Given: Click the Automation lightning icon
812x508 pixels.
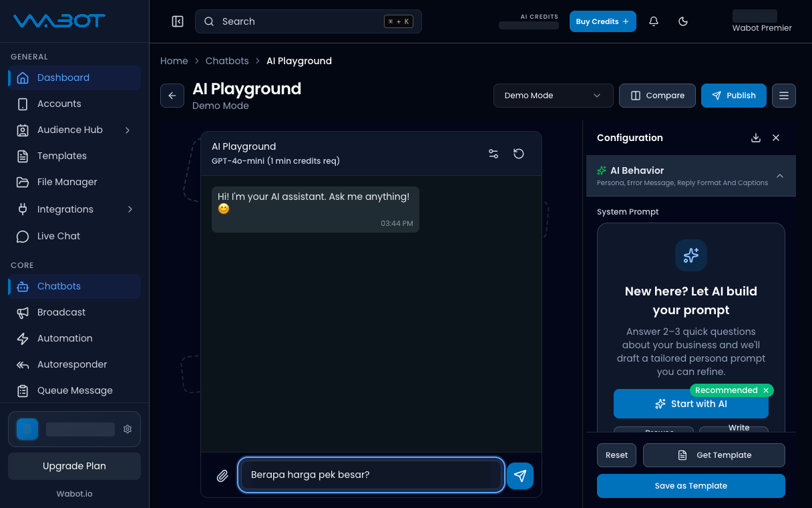Looking at the screenshot, I should 23,338.
